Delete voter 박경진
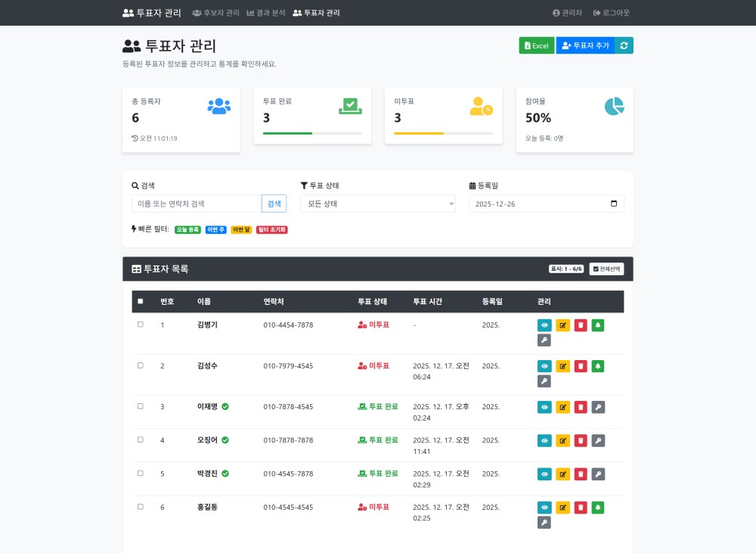Image resolution: width=756 pixels, height=553 pixels. pos(581,474)
